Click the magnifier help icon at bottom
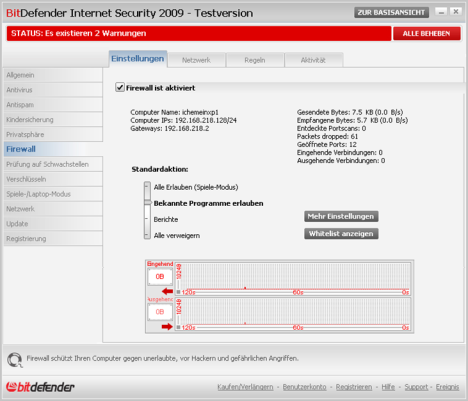 (x=15, y=360)
